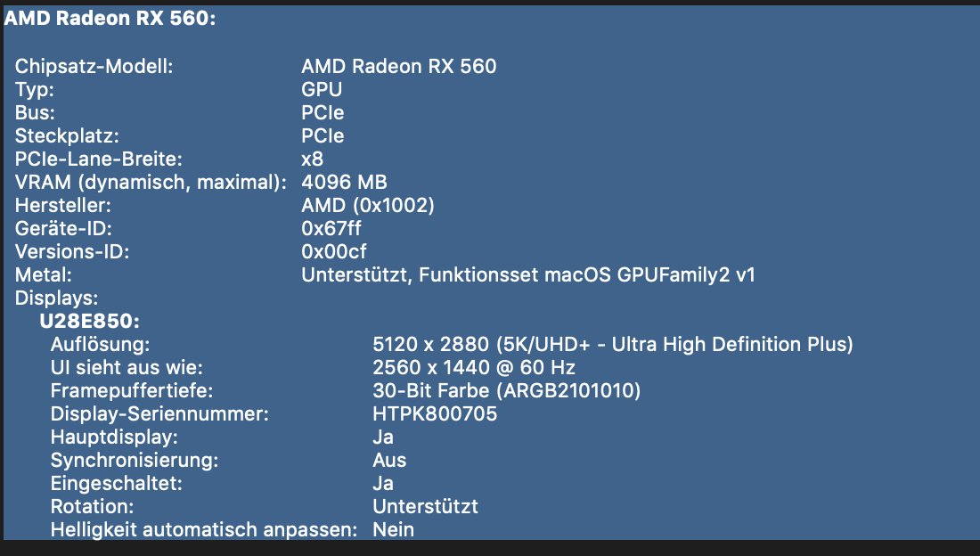Click the Framepuffertiefe 30-Bit Farbe value
Viewport: 980px width, 556px height.
505,390
